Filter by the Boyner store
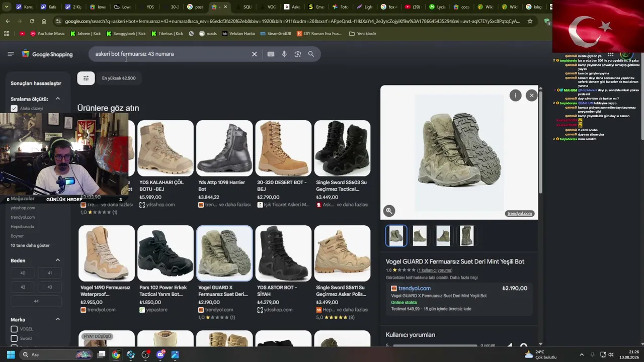This screenshot has width=644, height=362. coord(17,236)
